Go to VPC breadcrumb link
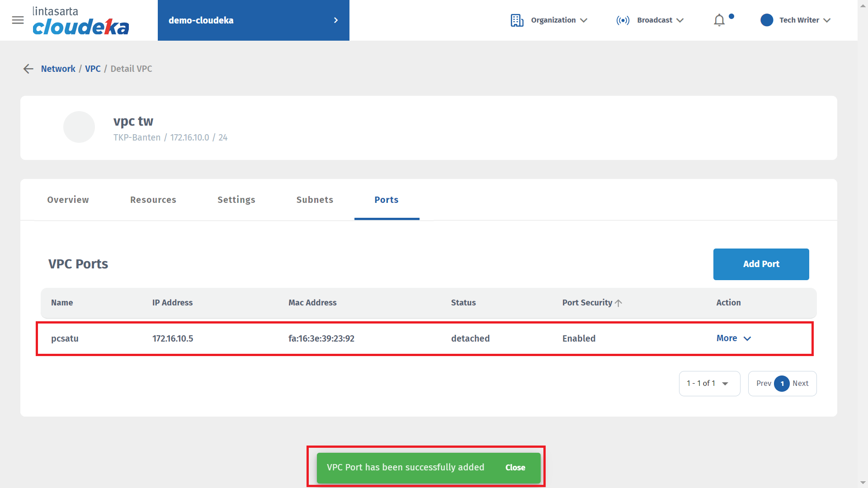 click(x=93, y=69)
